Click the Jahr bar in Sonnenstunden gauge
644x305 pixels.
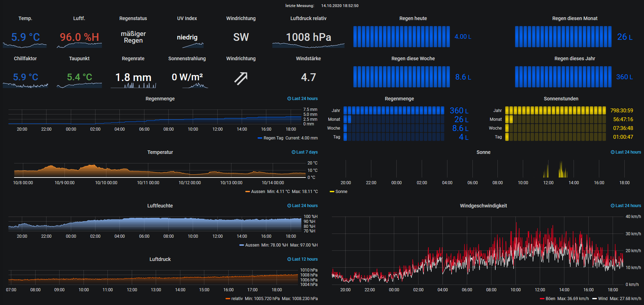(556, 110)
